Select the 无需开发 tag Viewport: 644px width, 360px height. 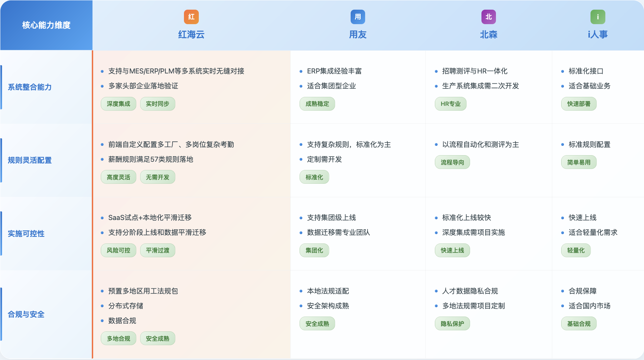point(157,177)
